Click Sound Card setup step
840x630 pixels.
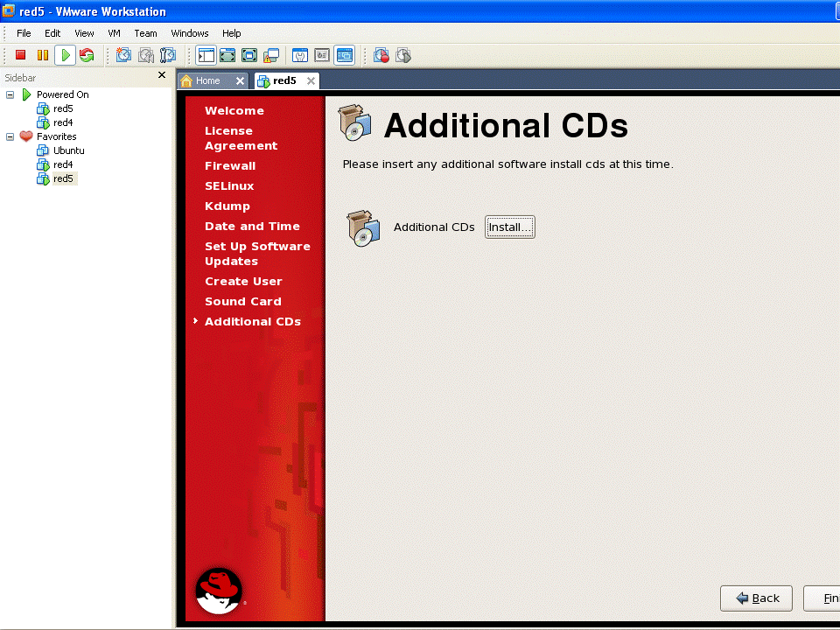tap(243, 302)
